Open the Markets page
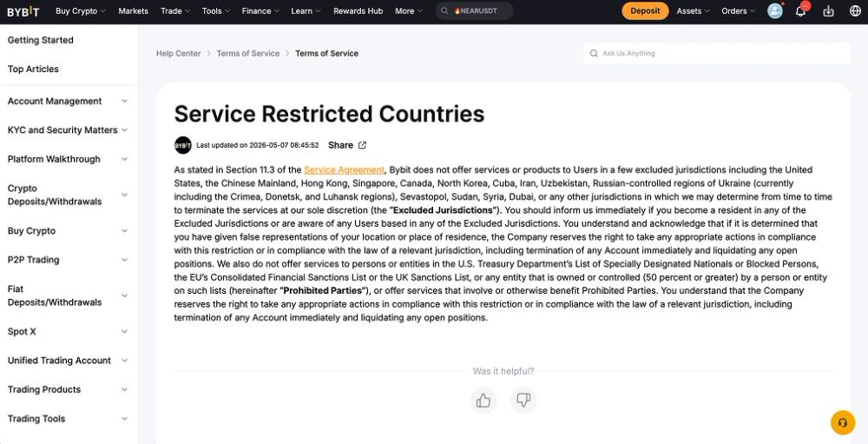Screen dimensions: 868x444 [x=133, y=11]
